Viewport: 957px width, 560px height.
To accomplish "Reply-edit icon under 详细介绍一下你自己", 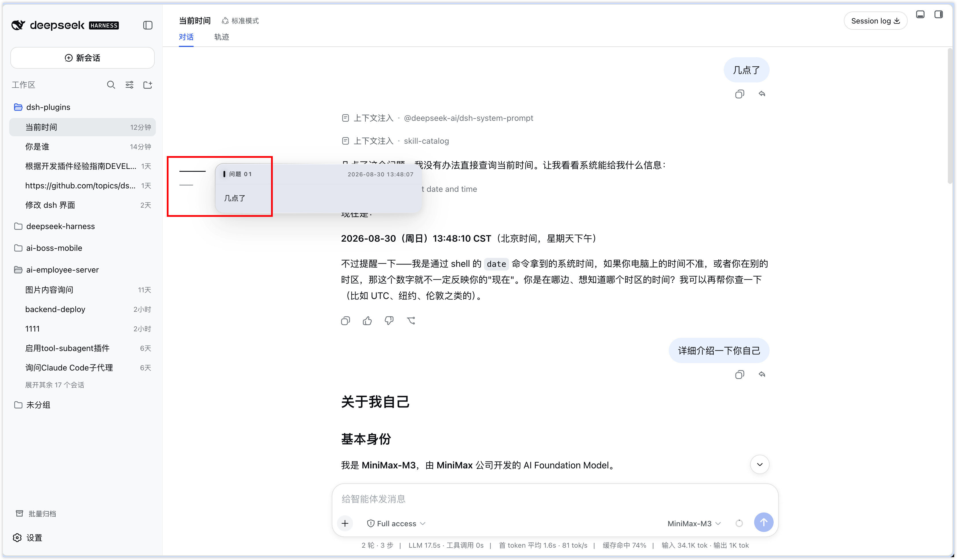I will click(x=762, y=374).
